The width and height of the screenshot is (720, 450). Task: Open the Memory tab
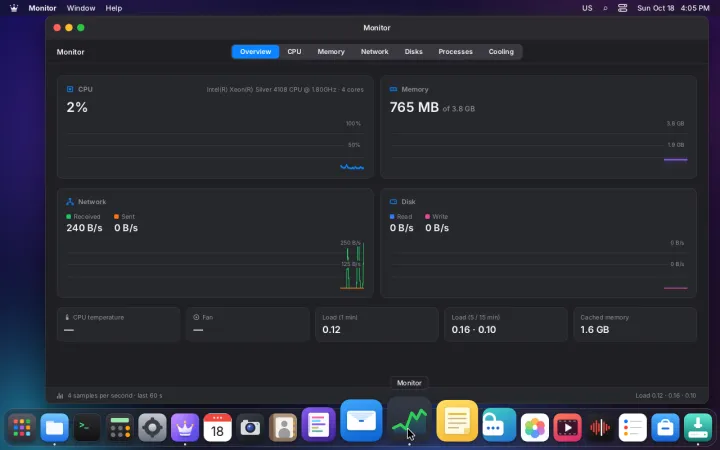(331, 51)
